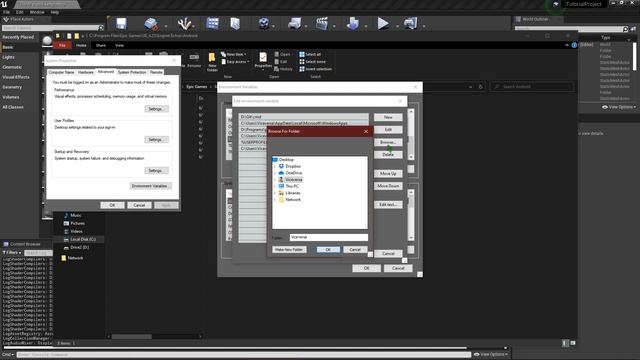Open the View tab in File Explorer ribbon
640x360 pixels.
[119, 45]
